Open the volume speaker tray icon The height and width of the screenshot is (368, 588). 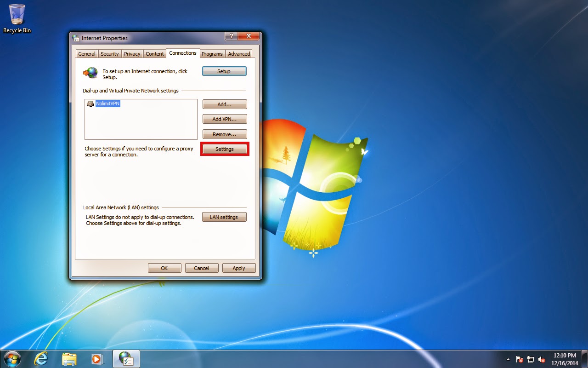tap(542, 359)
